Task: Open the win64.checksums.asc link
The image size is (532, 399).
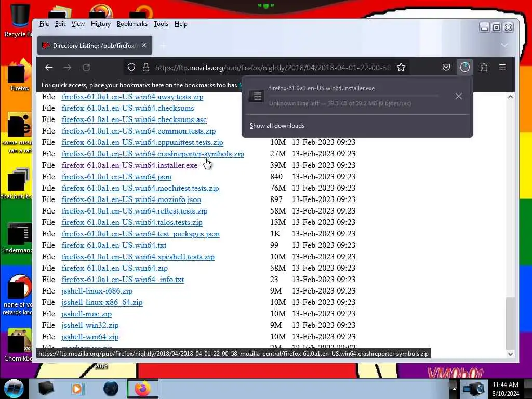Action: [134, 119]
